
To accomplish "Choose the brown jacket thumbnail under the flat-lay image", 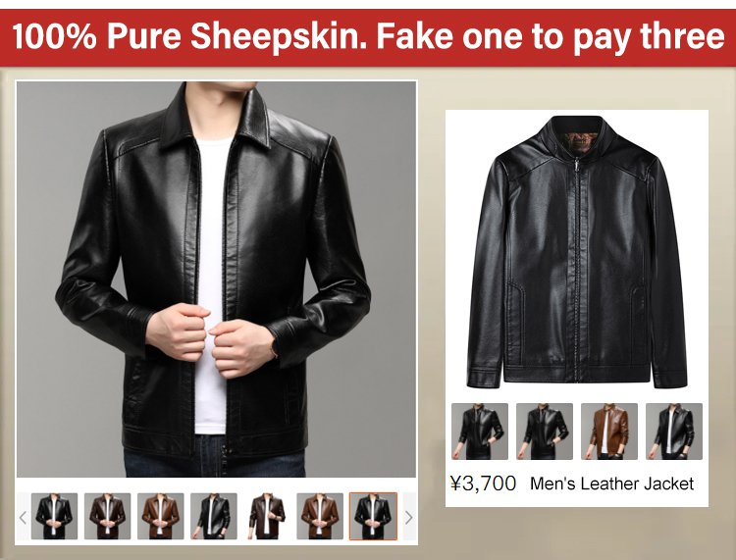I will (x=609, y=432).
